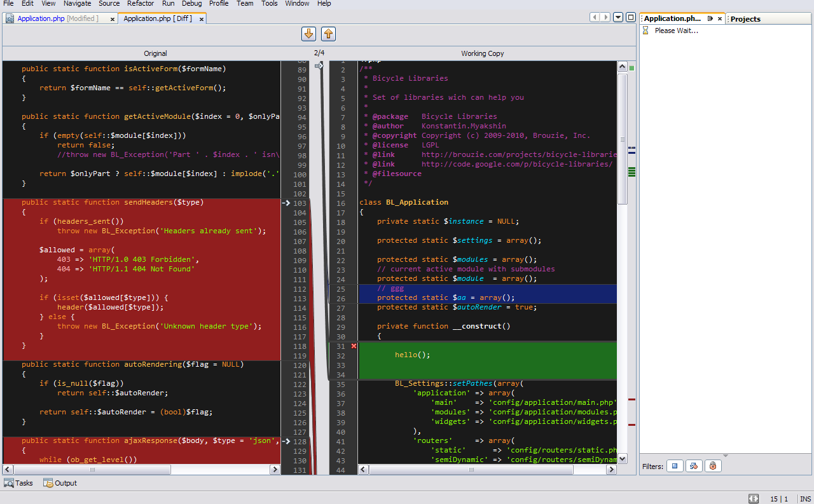The width and height of the screenshot is (814, 504).
Task: Open the Debug menu
Action: 191,3
